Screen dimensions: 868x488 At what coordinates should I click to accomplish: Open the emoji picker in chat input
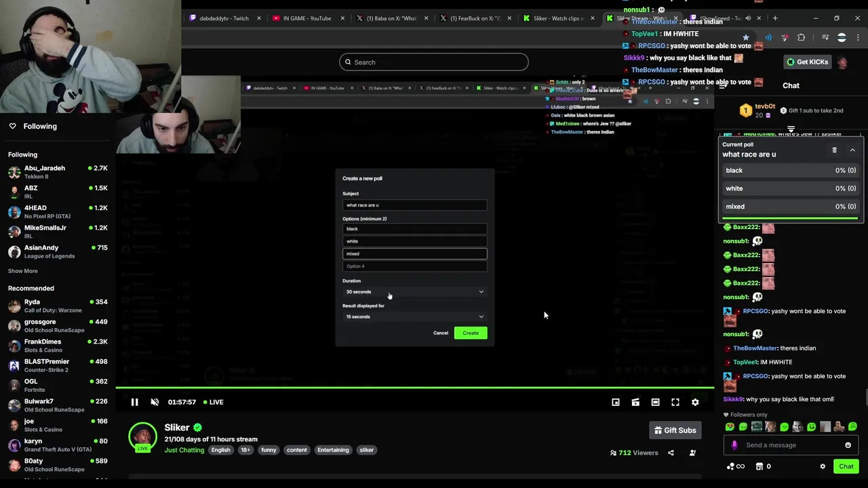[x=848, y=445]
